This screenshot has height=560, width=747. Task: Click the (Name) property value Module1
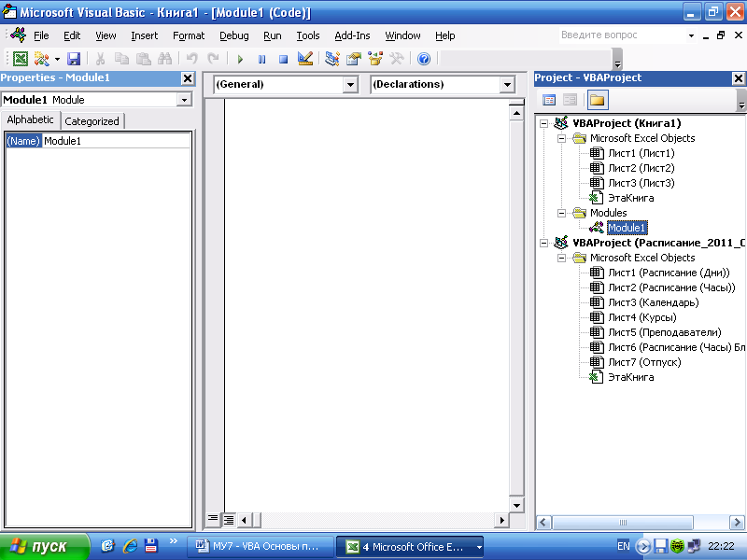[x=116, y=141]
